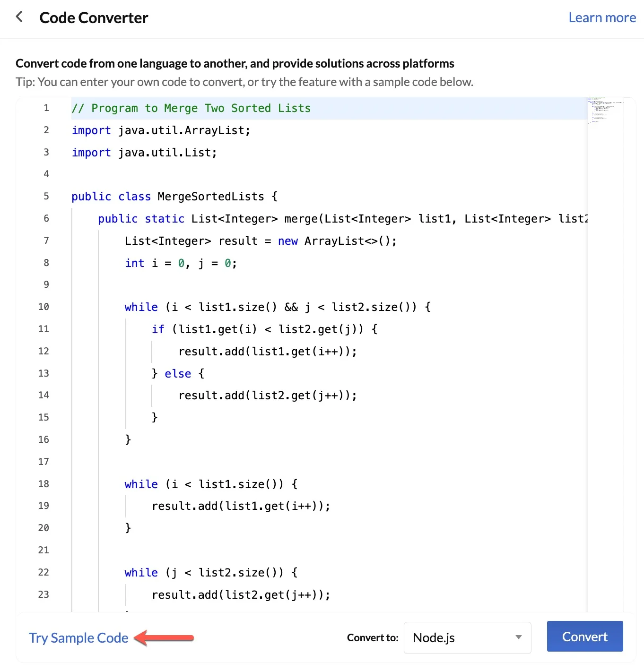
Task: Click the 'while (i < list1.size())' line
Action: [x=211, y=484]
